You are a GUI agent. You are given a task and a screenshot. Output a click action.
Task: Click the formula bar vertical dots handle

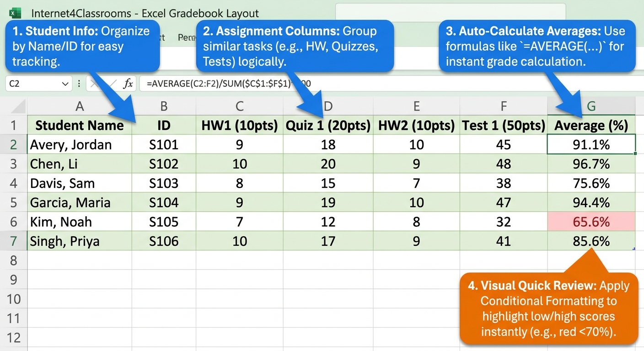pos(79,84)
